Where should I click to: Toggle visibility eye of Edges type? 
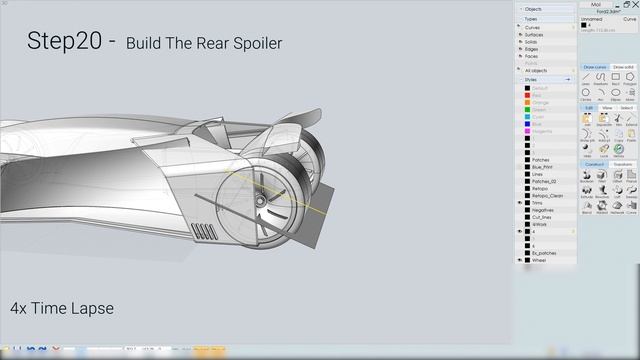click(520, 49)
